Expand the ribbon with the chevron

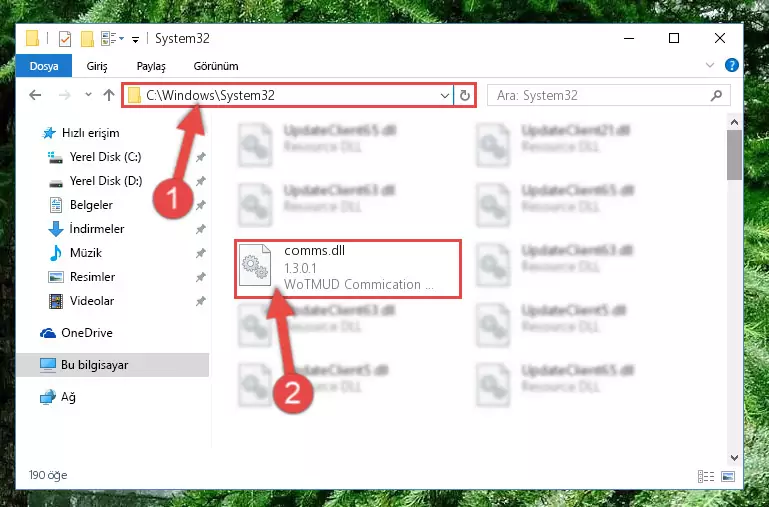[709, 65]
